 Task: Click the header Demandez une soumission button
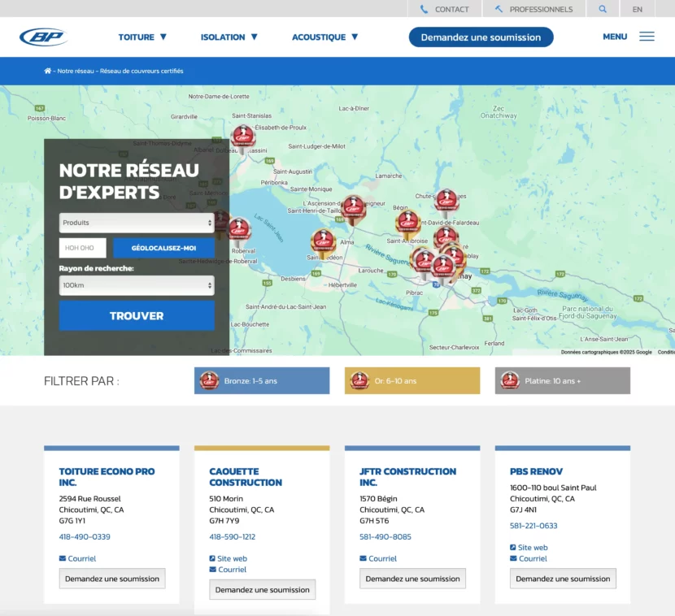tap(481, 37)
